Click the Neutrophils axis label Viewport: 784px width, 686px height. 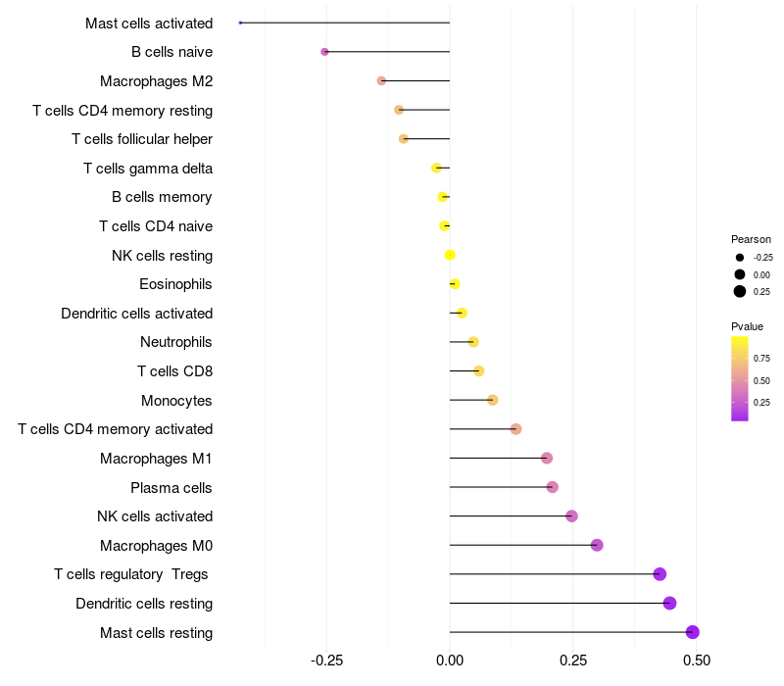point(176,342)
